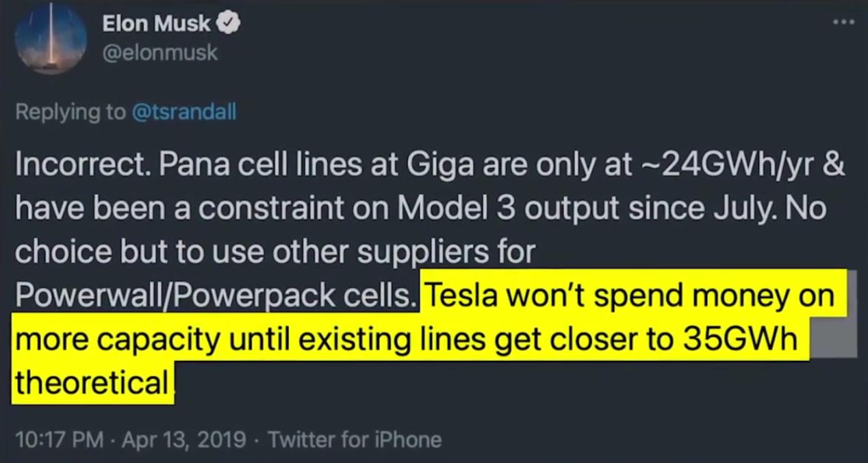The image size is (868, 463).
Task: Open the @elonmusk handle link
Action: click(x=159, y=53)
